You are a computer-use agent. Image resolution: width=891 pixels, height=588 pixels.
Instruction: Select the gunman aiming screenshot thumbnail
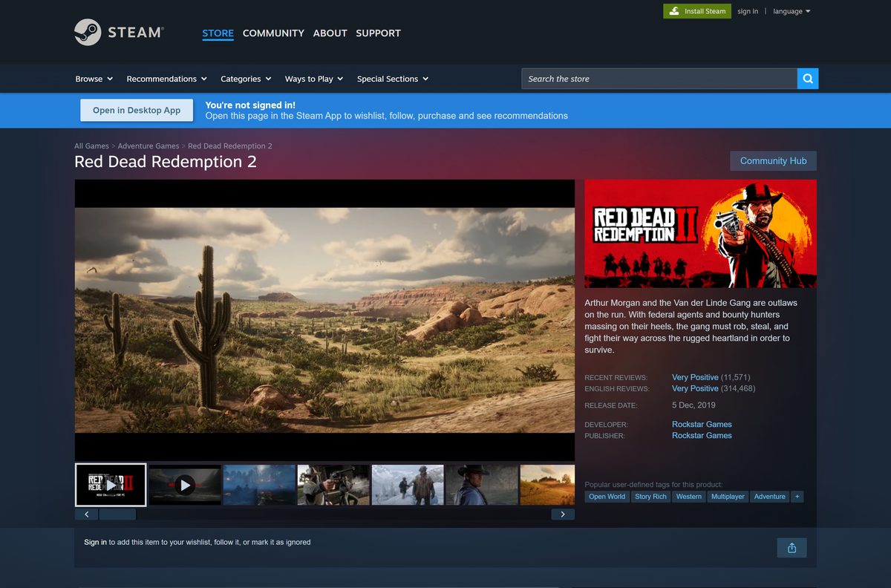(333, 485)
